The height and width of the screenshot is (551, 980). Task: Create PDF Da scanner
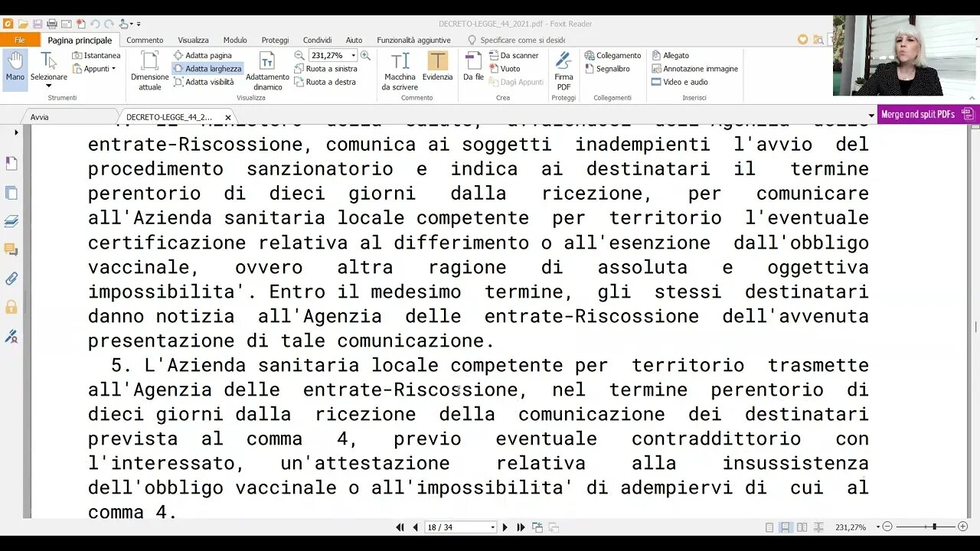[x=514, y=55]
